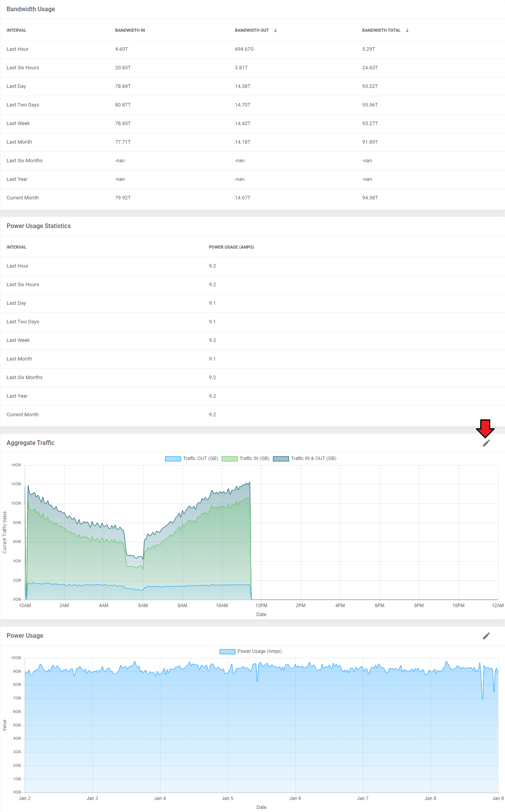Click bandwidth out value 694.67G
Viewport: 505px width, 812px height.
coord(244,49)
